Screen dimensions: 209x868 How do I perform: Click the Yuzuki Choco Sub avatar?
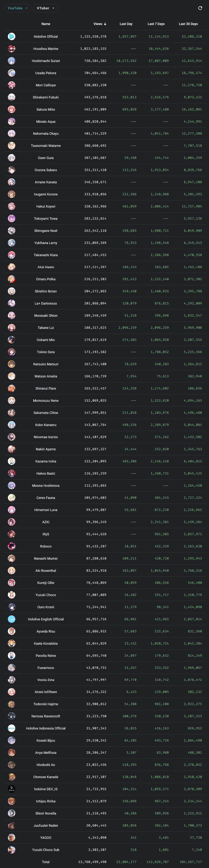pos(11,850)
